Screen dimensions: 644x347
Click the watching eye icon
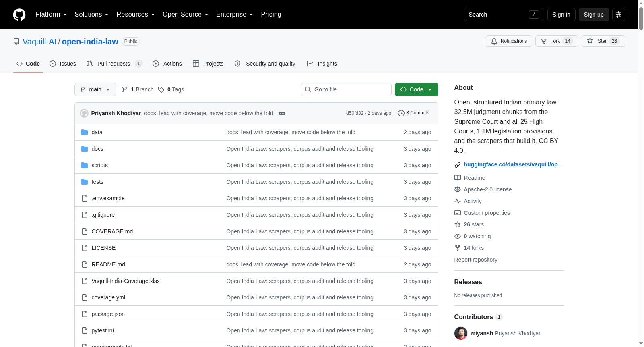point(458,236)
